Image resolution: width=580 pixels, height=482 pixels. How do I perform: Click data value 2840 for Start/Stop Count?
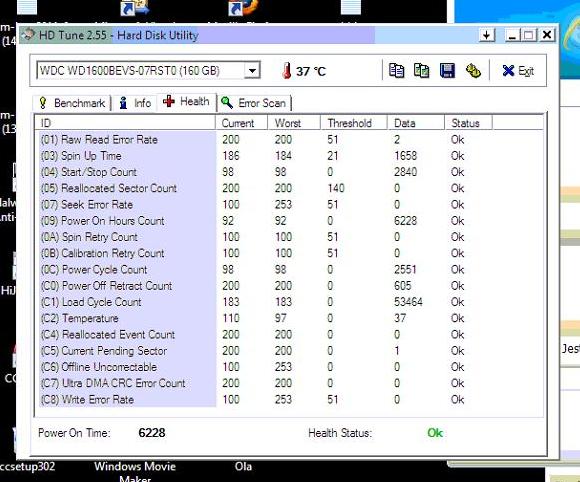point(405,172)
